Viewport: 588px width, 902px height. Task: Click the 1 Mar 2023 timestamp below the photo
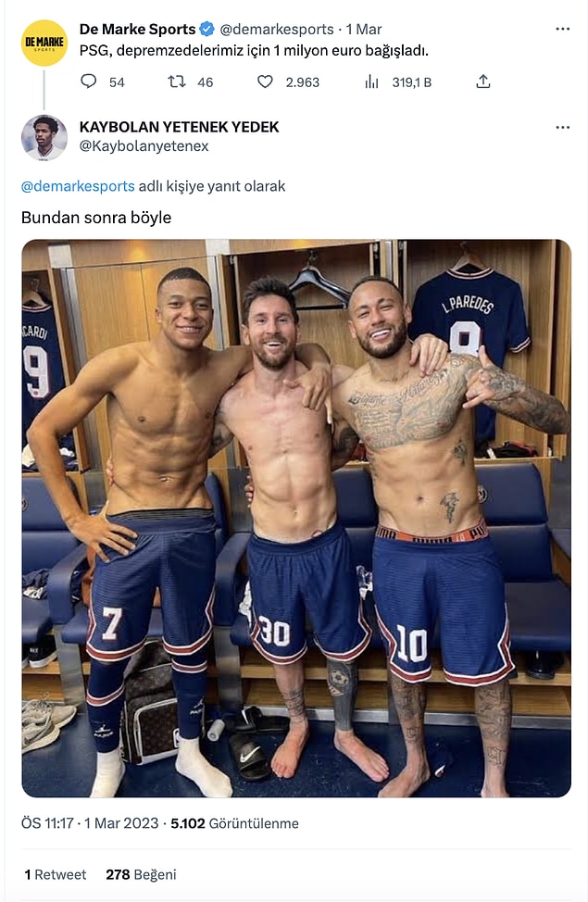click(x=121, y=823)
